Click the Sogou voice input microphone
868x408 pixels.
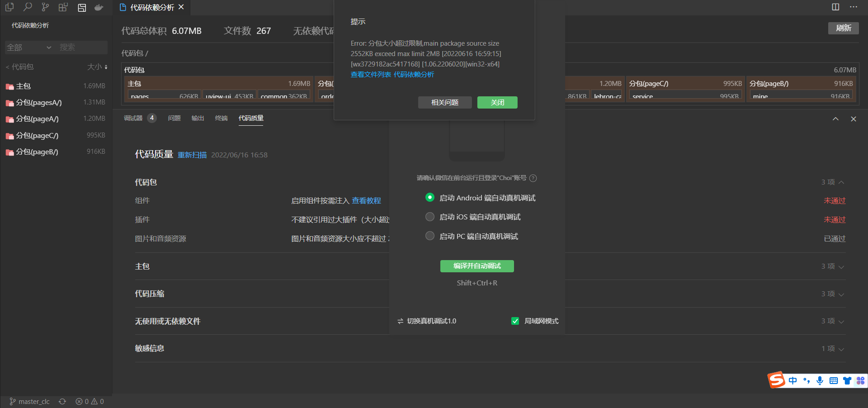click(820, 381)
